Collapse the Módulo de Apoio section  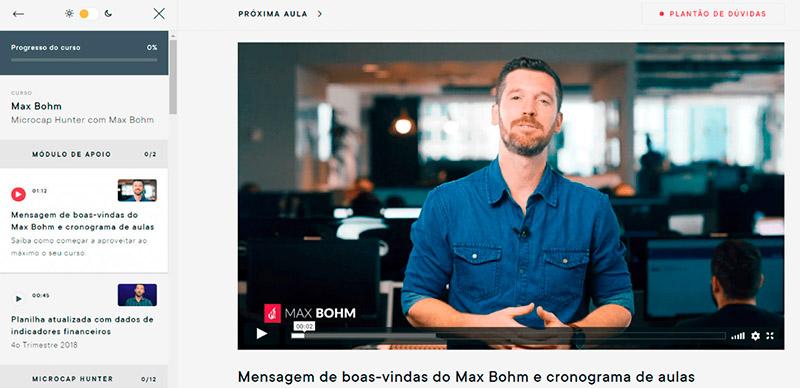84,154
